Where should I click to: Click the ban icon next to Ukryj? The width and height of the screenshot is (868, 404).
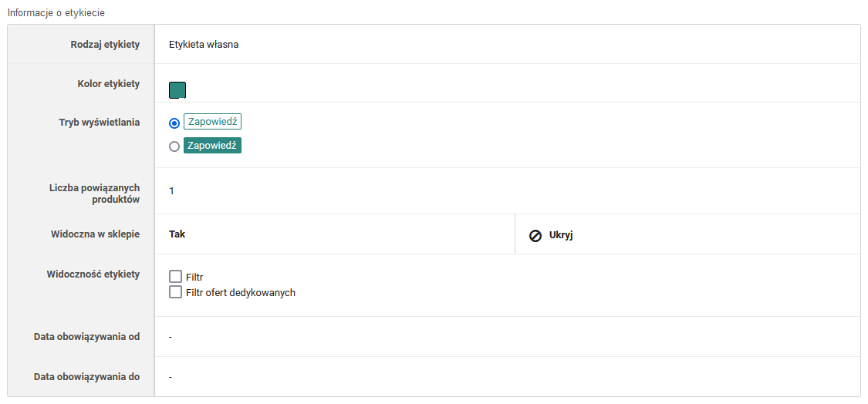point(535,236)
